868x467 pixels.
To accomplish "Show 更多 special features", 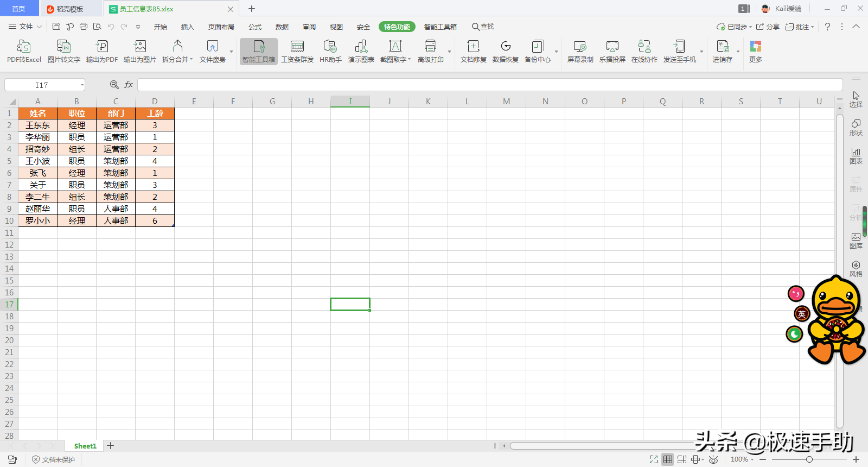I will (756, 52).
